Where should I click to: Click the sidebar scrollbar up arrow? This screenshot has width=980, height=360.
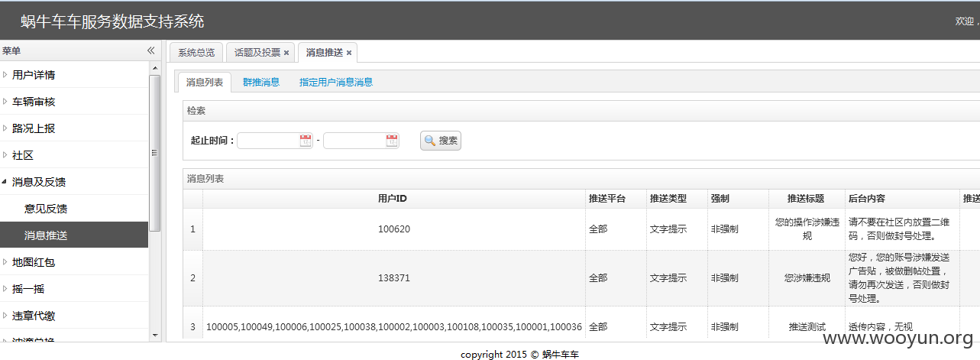pyautogui.click(x=155, y=67)
